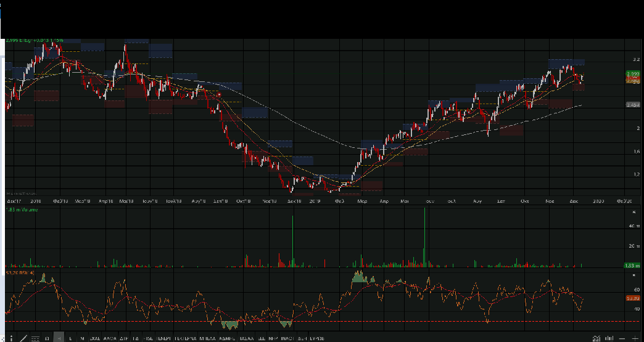Expand the RSI(14) indicator title settings
Image resolution: width=644 pixels, height=342 pixels.
point(21,272)
